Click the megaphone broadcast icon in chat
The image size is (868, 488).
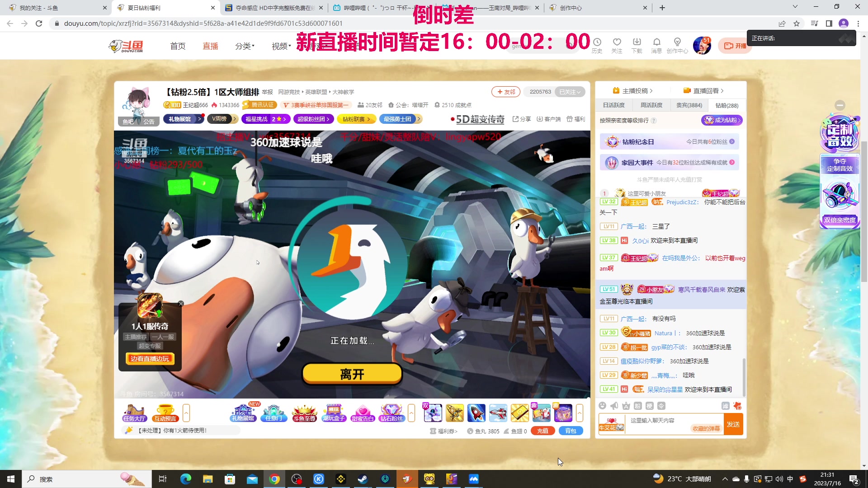(614, 406)
